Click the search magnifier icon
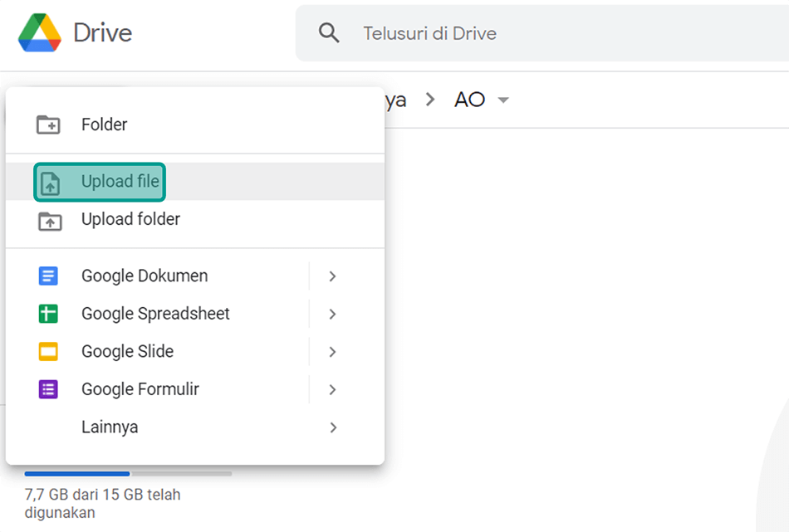Viewport: 789px width, 532px height. (329, 32)
